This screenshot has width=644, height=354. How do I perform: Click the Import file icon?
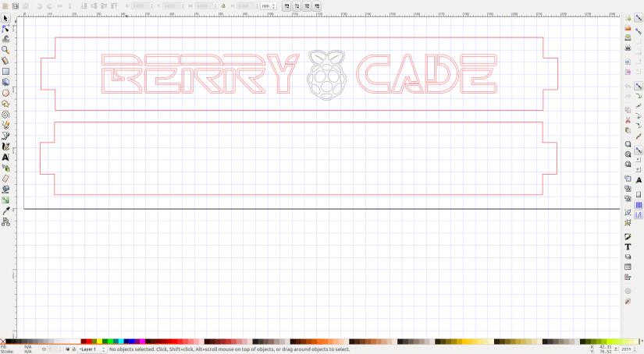point(628,62)
